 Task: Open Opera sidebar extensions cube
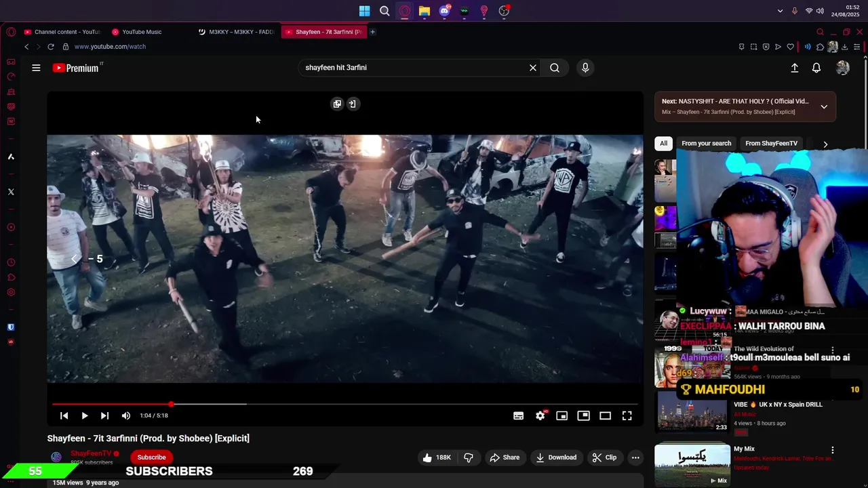11,277
